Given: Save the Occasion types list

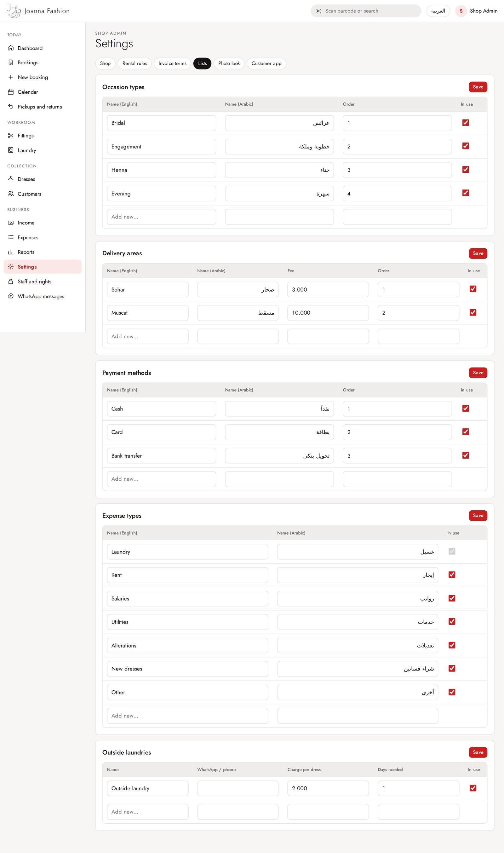Looking at the screenshot, I should (x=478, y=87).
